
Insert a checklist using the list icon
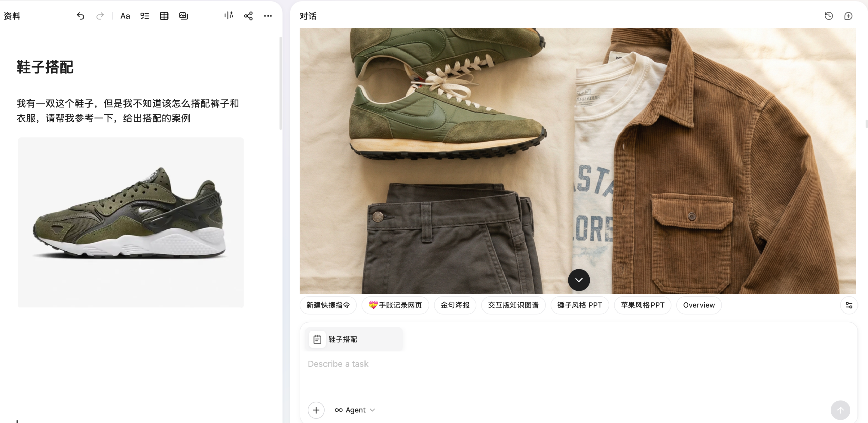144,16
